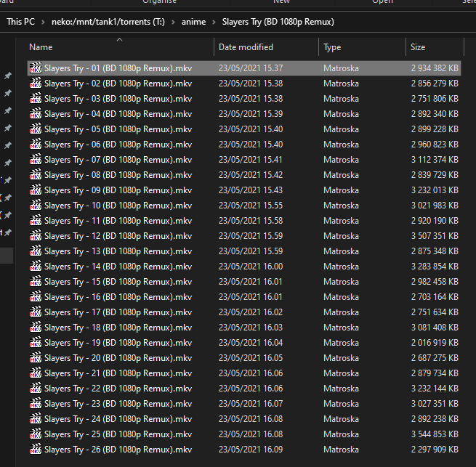Sort files by Name column header
This screenshot has width=476, height=467.
point(41,47)
